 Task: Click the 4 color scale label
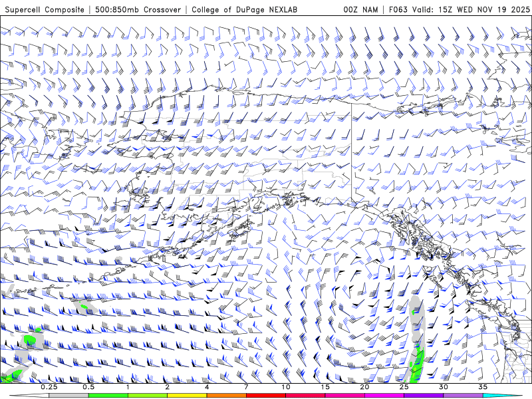click(x=207, y=387)
